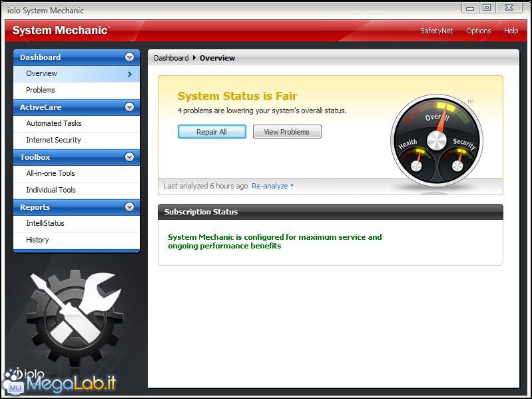Click the 'Last analyzed 6 hours ago' text

[x=206, y=186]
